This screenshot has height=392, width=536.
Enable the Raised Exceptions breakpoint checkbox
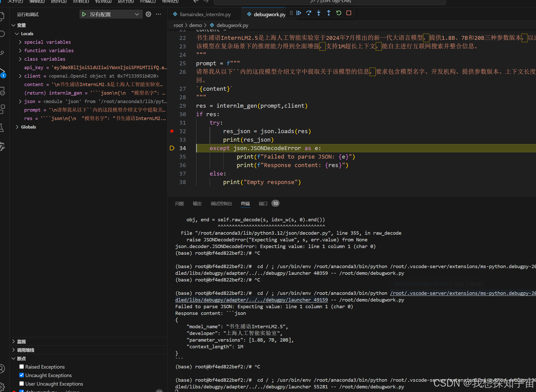(x=22, y=367)
